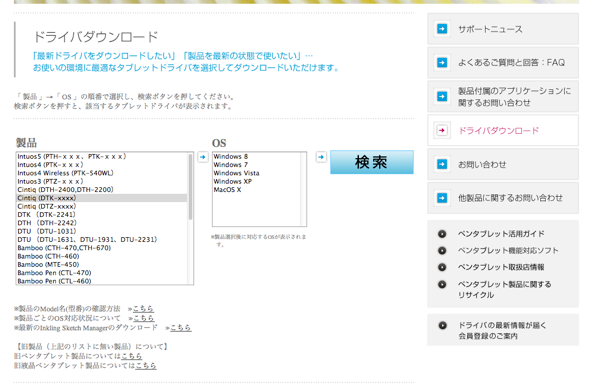Click こちら link for Inkling Sketch Manager download

pyautogui.click(x=180, y=327)
